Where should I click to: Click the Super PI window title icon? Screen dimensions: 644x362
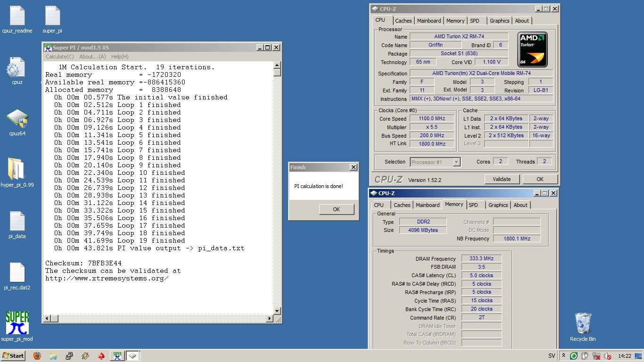tap(48, 47)
